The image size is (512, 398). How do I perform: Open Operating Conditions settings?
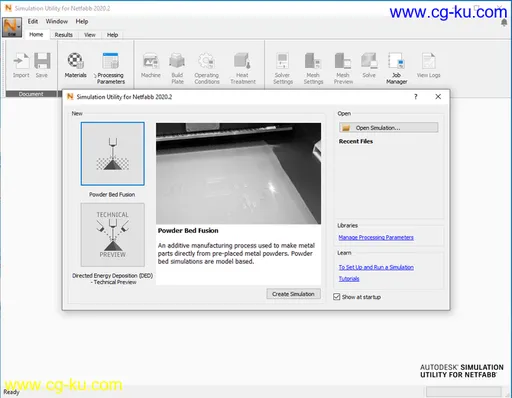coord(207,68)
